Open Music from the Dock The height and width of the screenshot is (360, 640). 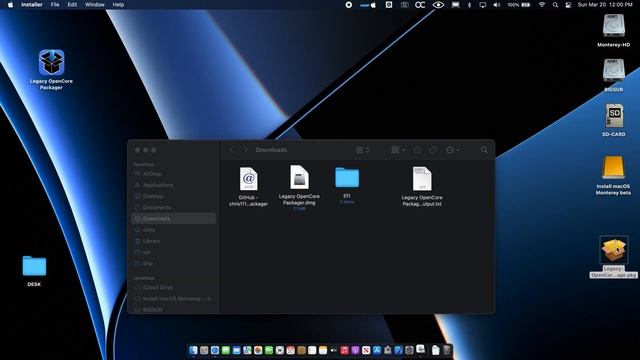[344, 350]
